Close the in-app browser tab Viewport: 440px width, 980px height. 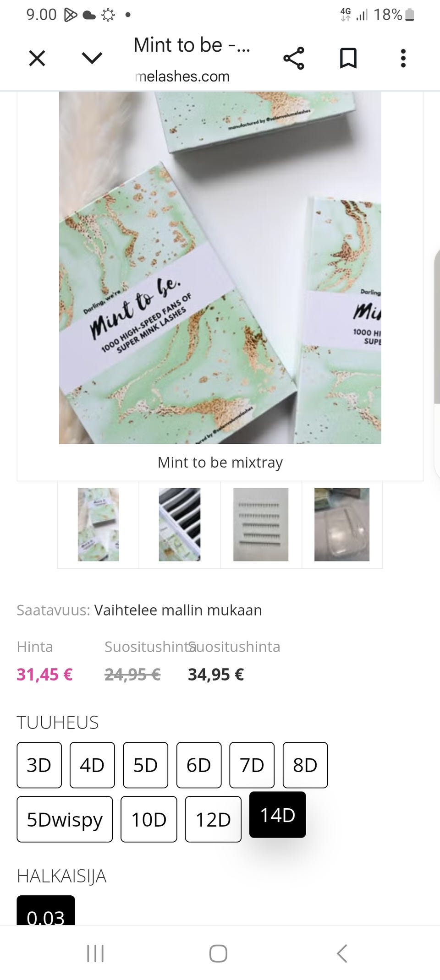click(x=37, y=59)
